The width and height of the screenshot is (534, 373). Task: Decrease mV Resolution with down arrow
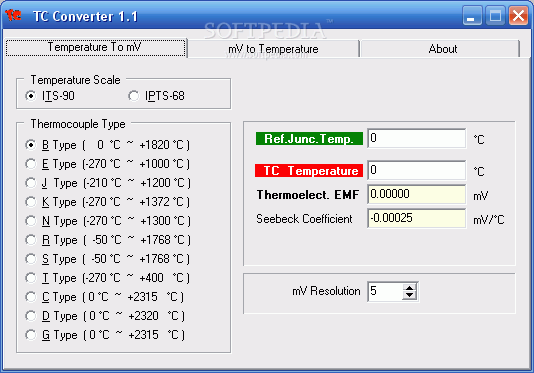(x=410, y=296)
